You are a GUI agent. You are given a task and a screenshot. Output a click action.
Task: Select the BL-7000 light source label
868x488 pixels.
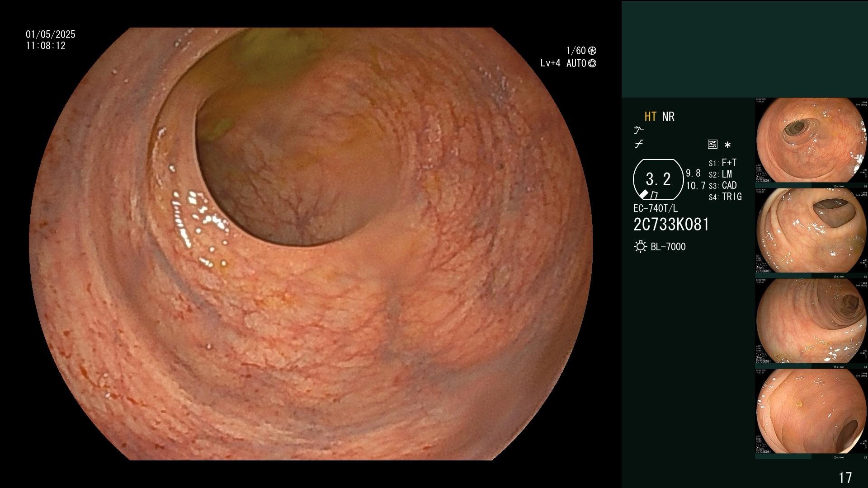click(x=668, y=247)
